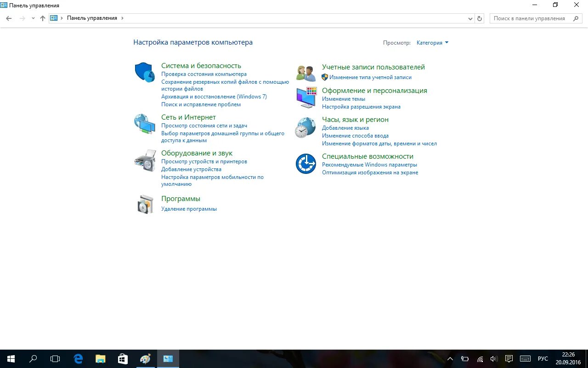Click the Control Panel taskbar button
The width and height of the screenshot is (588, 368).
[x=168, y=359]
